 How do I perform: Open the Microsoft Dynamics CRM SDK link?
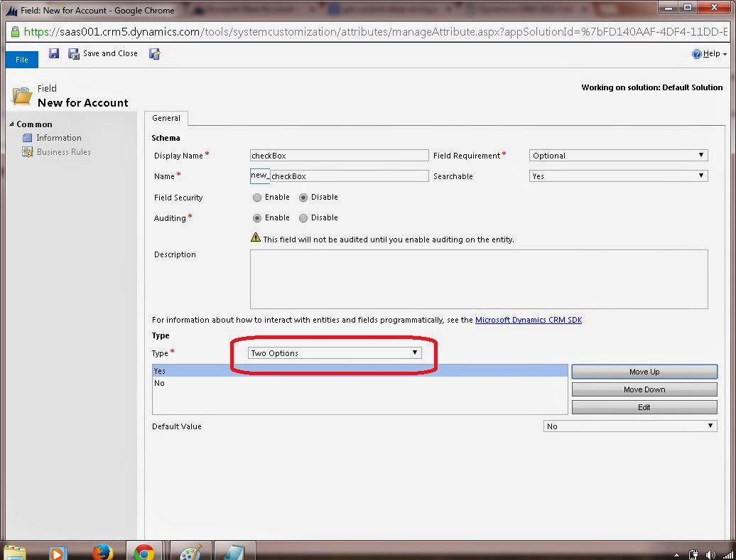pyautogui.click(x=529, y=320)
